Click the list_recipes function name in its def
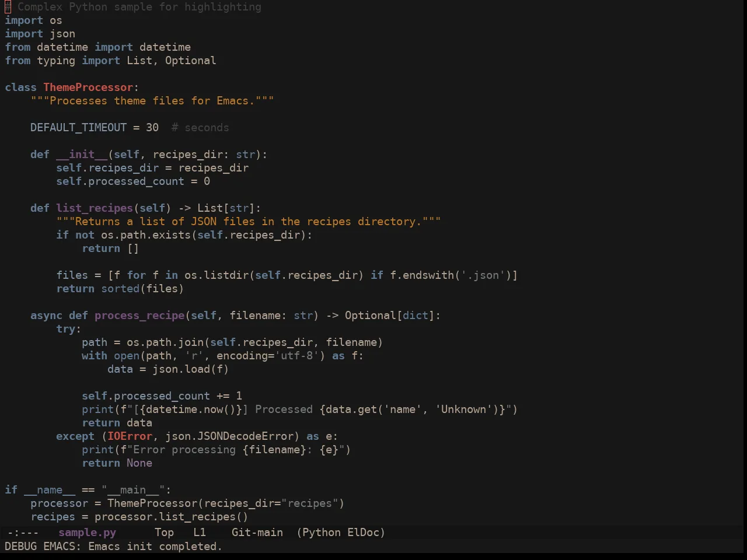 tap(95, 208)
